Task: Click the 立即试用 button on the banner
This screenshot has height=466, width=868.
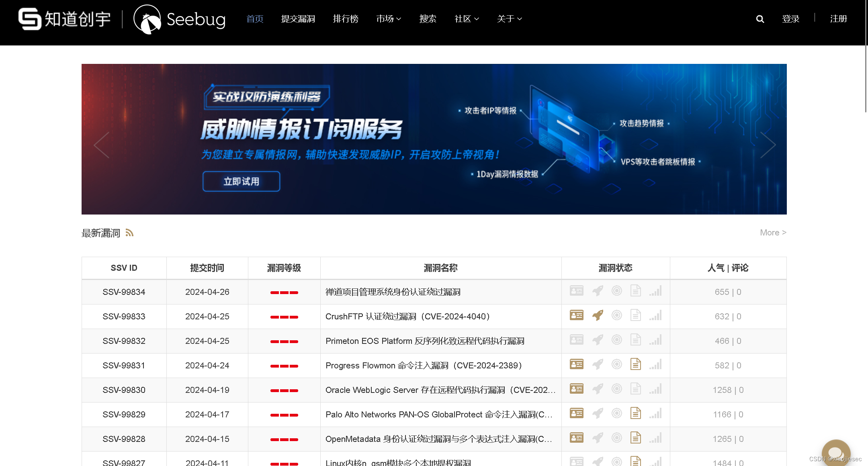Action: coord(241,181)
